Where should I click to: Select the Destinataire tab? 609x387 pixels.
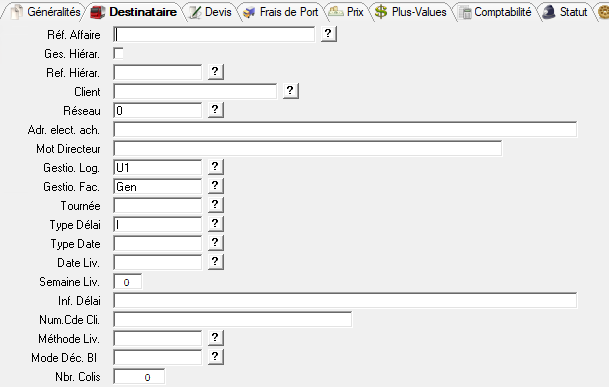click(134, 12)
